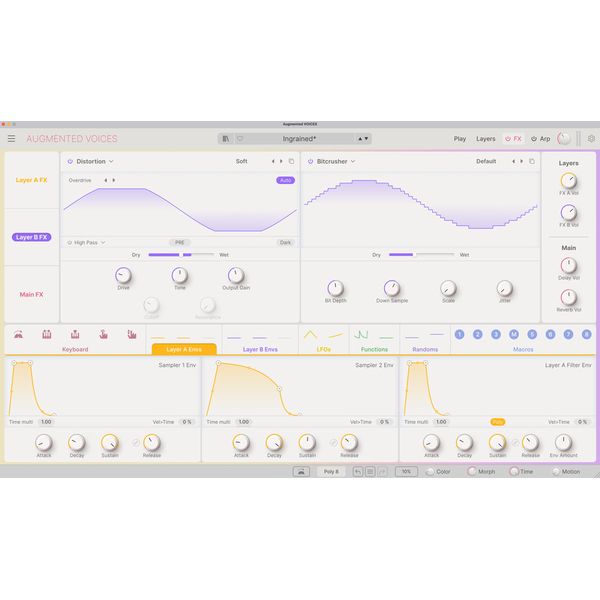Image resolution: width=600 pixels, height=600 pixels.
Task: Like the Ingrained preset with the heart icon
Action: (x=240, y=139)
